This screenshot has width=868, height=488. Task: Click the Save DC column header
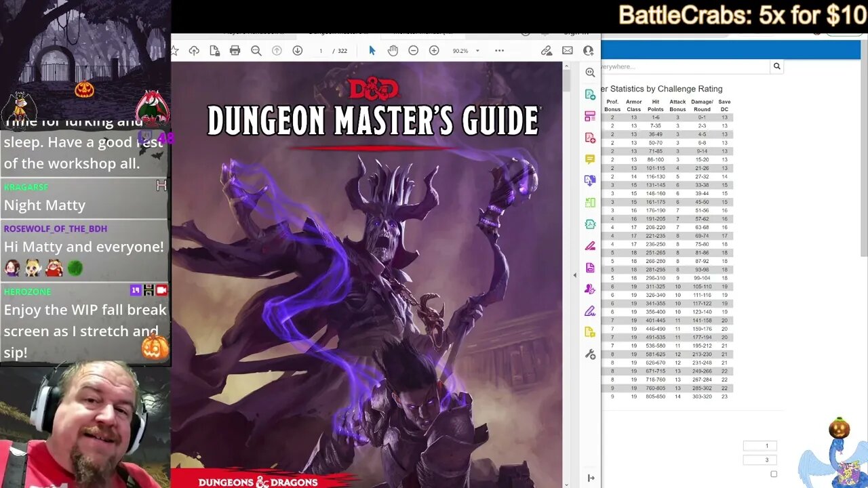(724, 105)
